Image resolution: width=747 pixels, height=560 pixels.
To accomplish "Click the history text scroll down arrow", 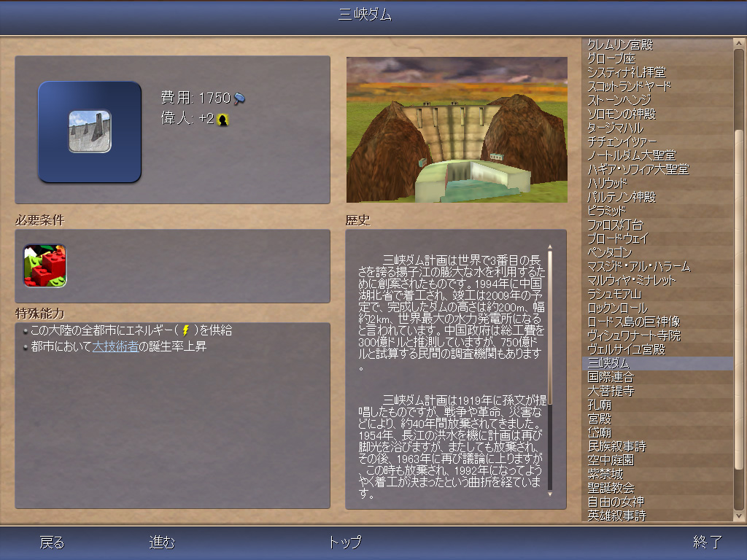I will click(550, 494).
